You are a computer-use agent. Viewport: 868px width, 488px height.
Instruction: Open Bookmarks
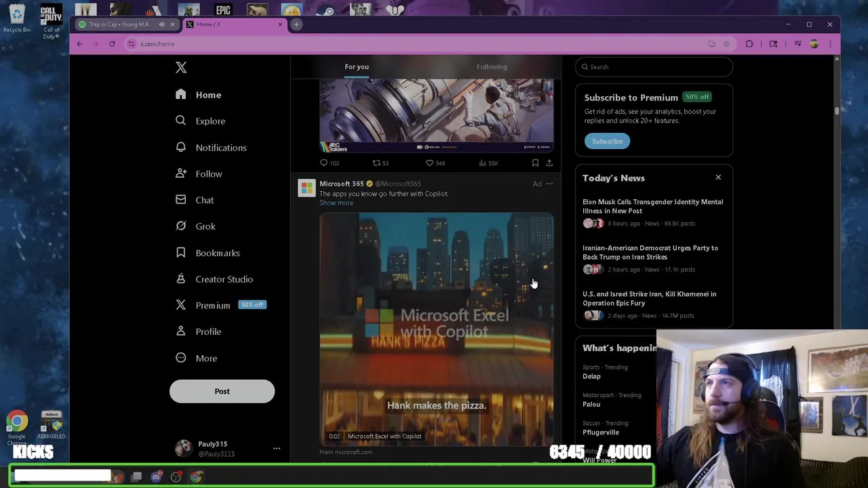click(x=208, y=253)
